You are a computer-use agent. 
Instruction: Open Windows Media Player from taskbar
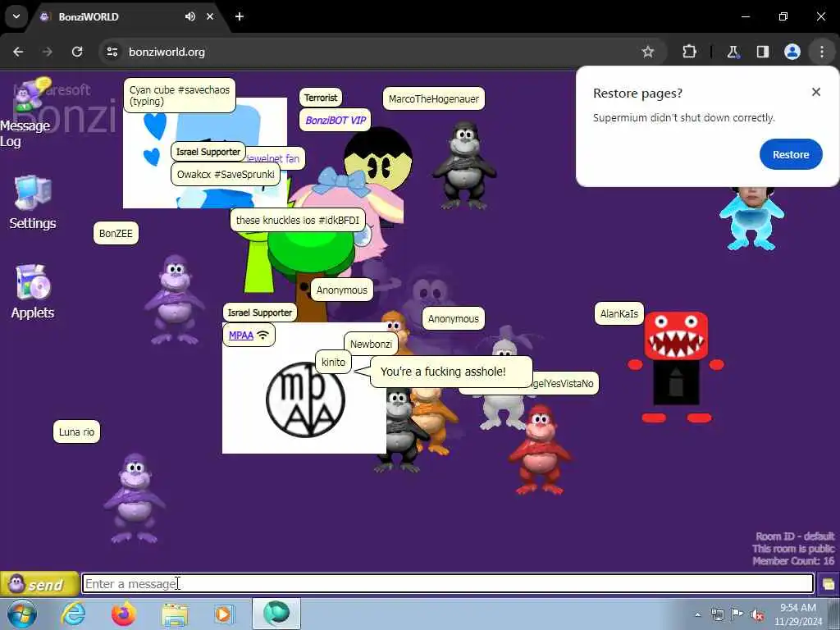coord(225,614)
